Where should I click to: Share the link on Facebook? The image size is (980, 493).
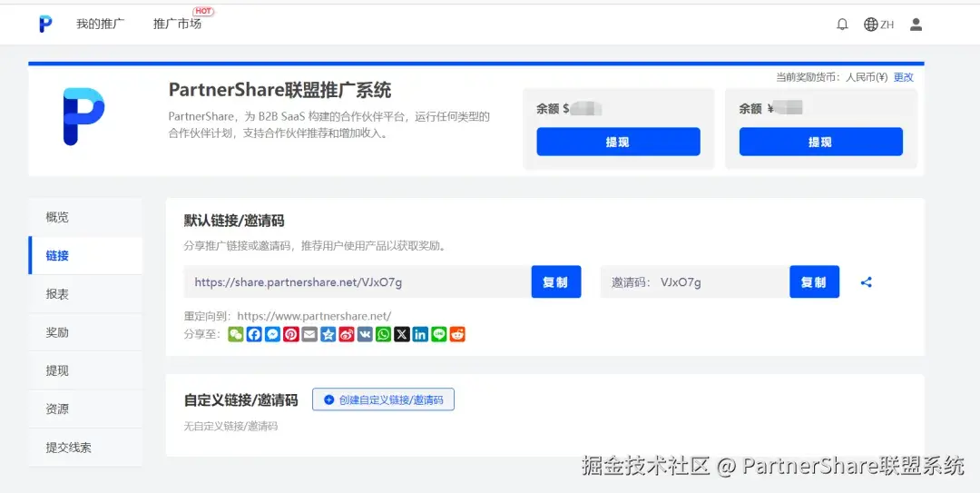[x=254, y=335]
